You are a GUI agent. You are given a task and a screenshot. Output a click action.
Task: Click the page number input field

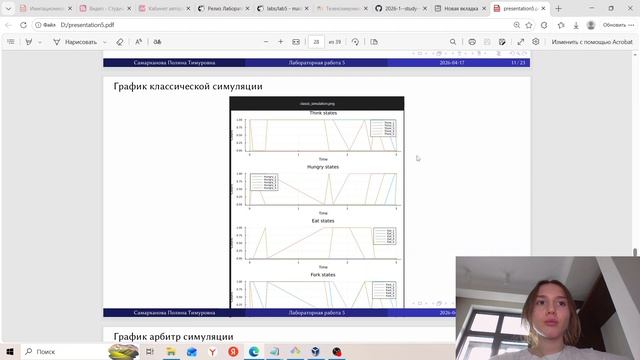[x=316, y=42]
